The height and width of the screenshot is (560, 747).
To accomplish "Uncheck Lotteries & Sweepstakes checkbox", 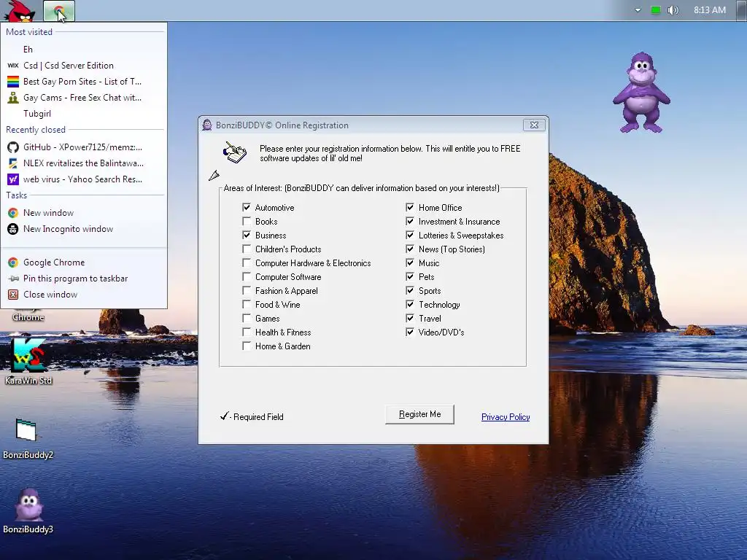I will pyautogui.click(x=410, y=235).
